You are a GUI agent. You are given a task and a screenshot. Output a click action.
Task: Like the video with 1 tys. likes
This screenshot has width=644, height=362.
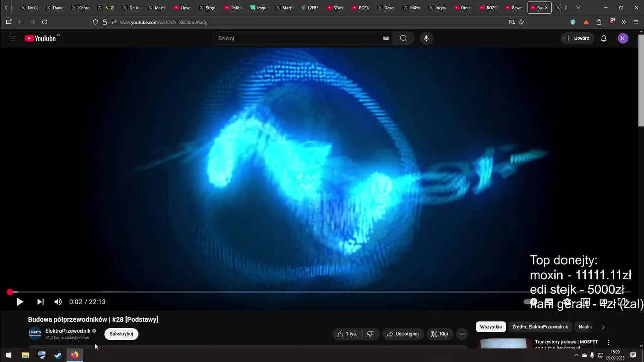pos(347,334)
